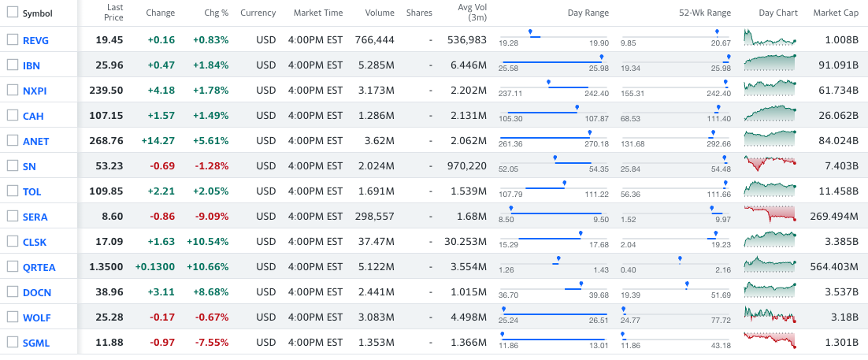Open the SGML day chart thumbnail
868x360 pixels.
(x=770, y=340)
